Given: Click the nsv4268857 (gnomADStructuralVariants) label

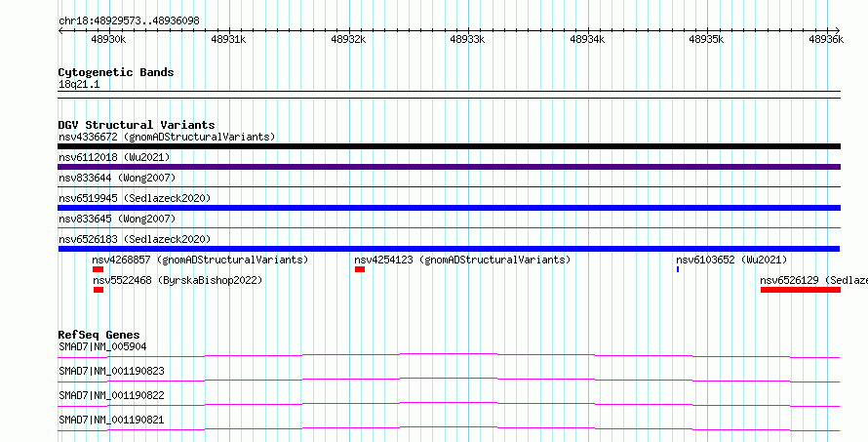Looking at the screenshot, I should pyautogui.click(x=200, y=260).
